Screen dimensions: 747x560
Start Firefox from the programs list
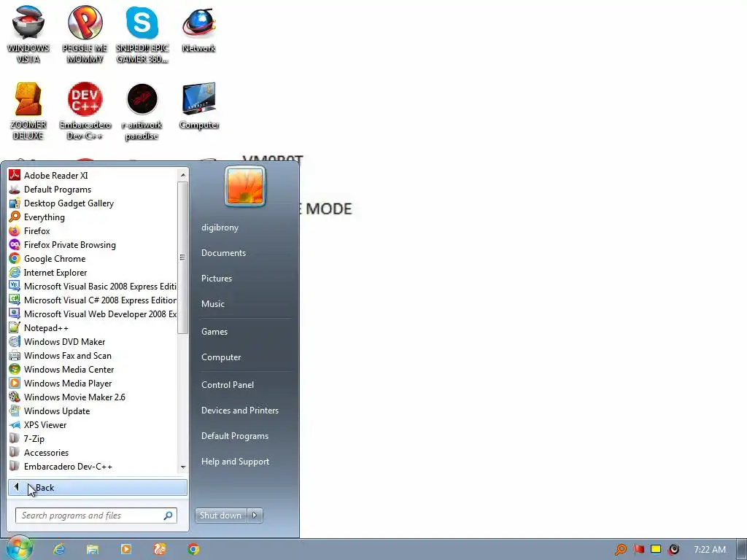click(93, 231)
